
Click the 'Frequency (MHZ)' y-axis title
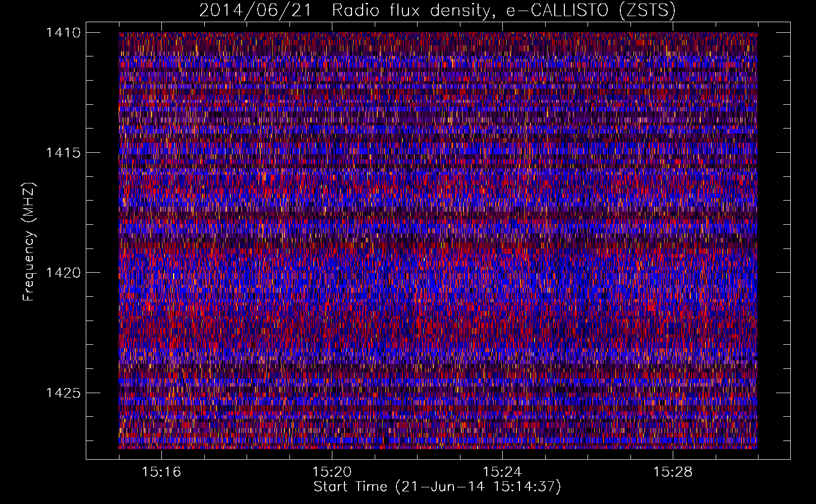coord(29,241)
